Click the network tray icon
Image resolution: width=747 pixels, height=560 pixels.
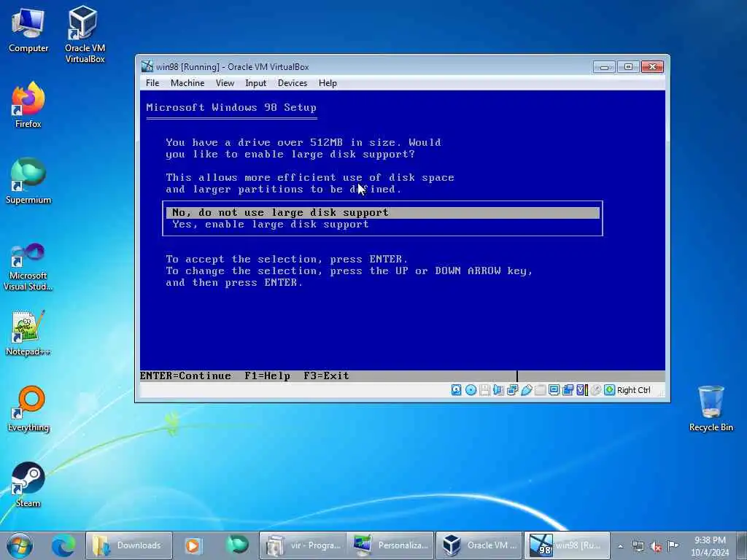click(x=638, y=546)
